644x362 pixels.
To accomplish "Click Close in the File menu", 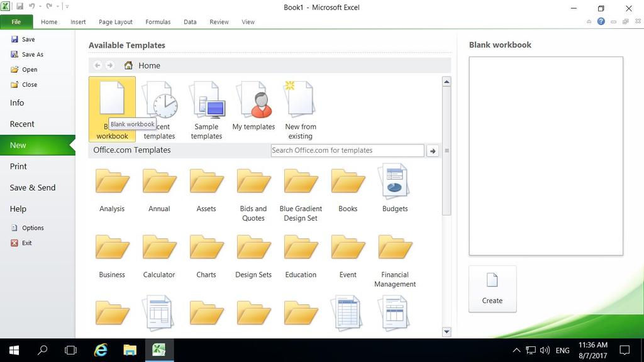I will click(25, 85).
